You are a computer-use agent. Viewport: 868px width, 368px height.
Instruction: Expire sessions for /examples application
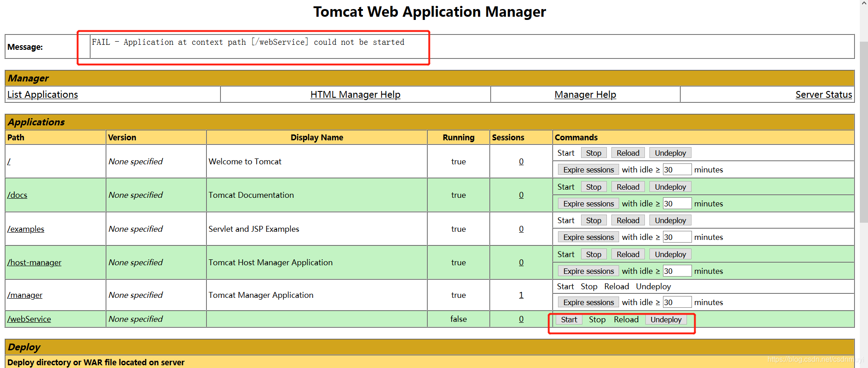[588, 237]
